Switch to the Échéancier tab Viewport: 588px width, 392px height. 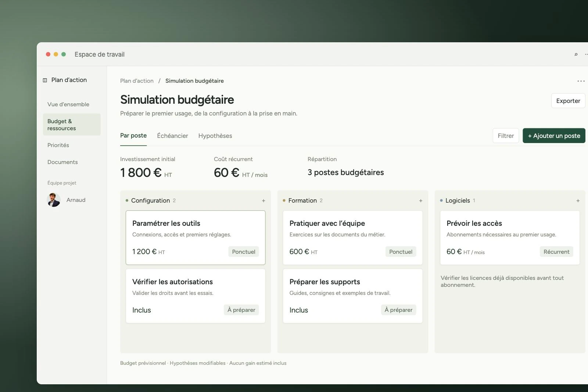[x=172, y=136]
